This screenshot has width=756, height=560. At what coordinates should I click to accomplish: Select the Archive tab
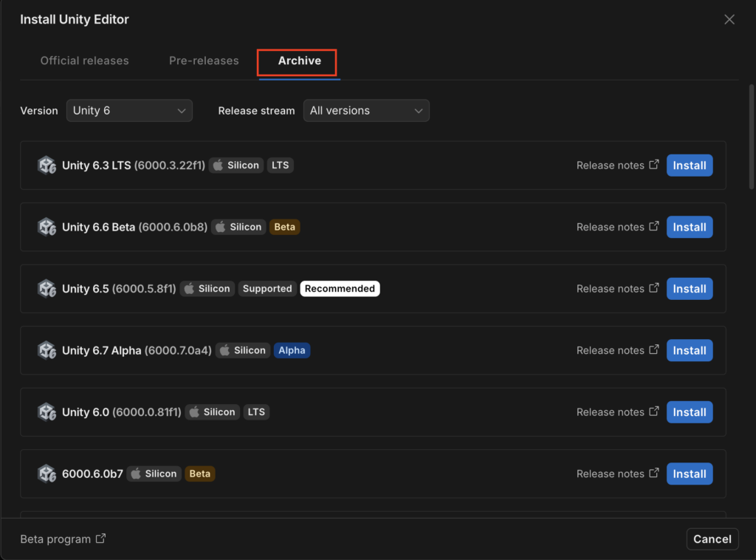[x=300, y=61]
